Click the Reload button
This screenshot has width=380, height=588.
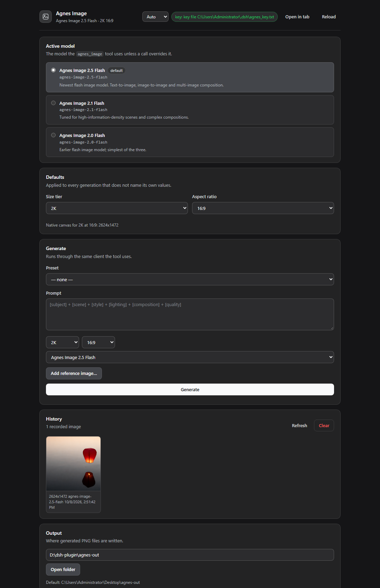(329, 17)
